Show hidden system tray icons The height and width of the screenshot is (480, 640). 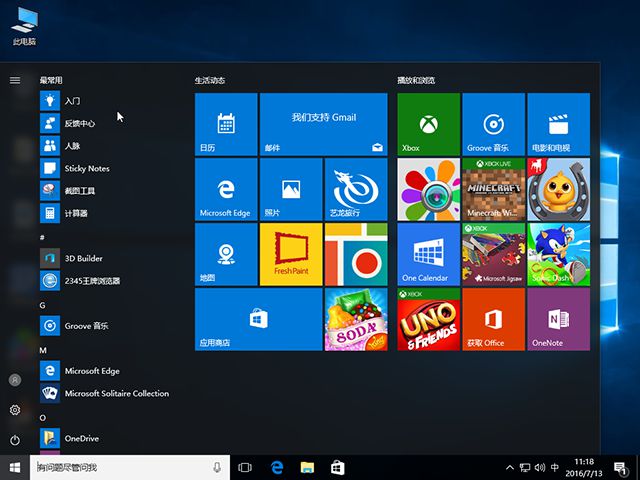(x=510, y=468)
